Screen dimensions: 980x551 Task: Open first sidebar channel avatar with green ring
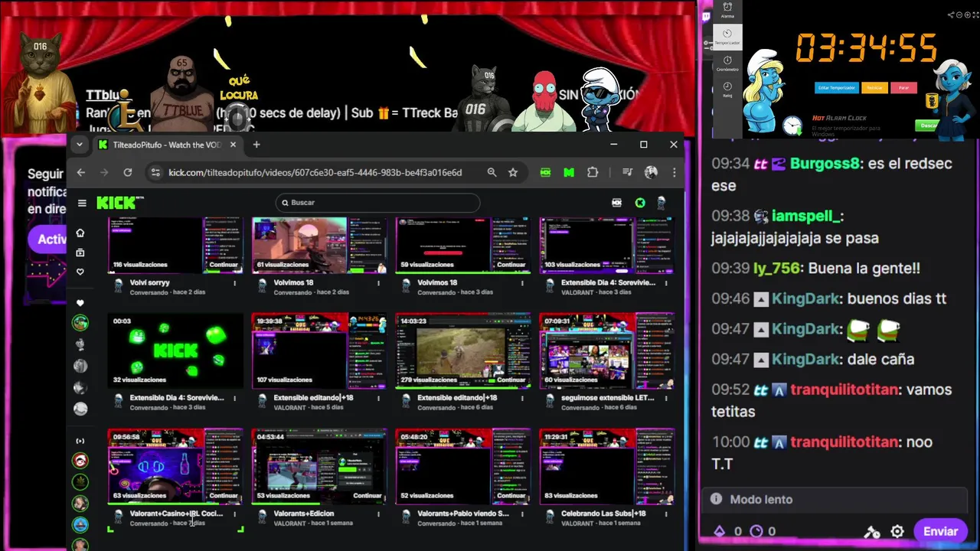[80, 323]
